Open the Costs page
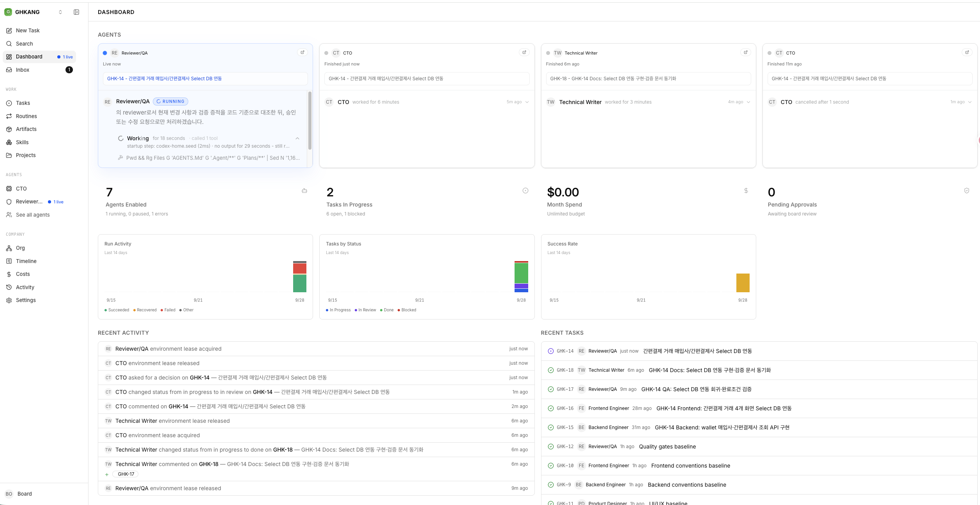The height and width of the screenshot is (505, 980). 39,274
